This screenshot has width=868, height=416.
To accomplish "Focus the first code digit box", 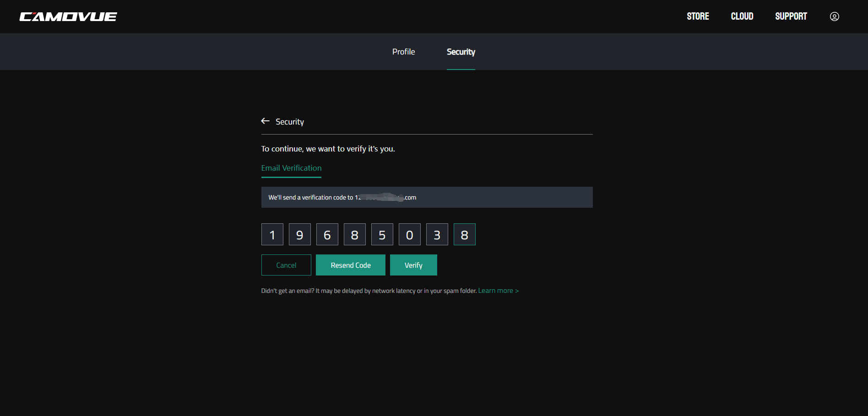I will pos(272,234).
